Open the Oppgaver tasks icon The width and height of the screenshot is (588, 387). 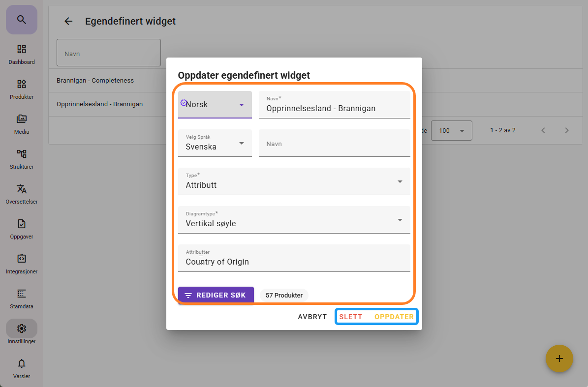21,224
